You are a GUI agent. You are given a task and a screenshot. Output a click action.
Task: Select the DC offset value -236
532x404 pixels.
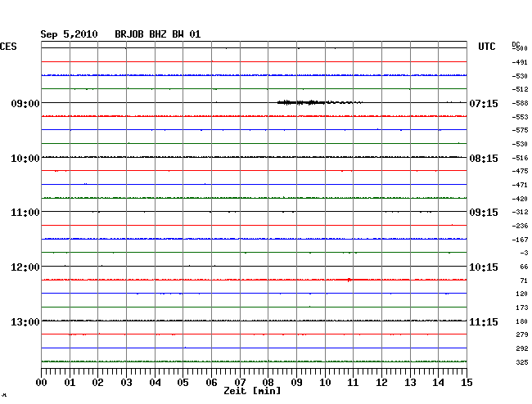[x=520, y=226]
